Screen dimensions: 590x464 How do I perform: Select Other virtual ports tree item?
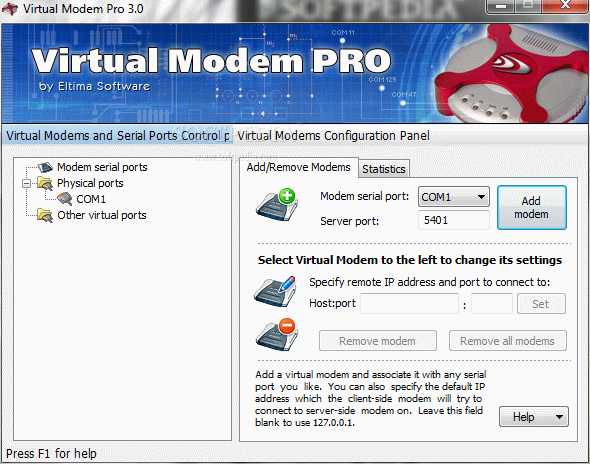click(102, 215)
